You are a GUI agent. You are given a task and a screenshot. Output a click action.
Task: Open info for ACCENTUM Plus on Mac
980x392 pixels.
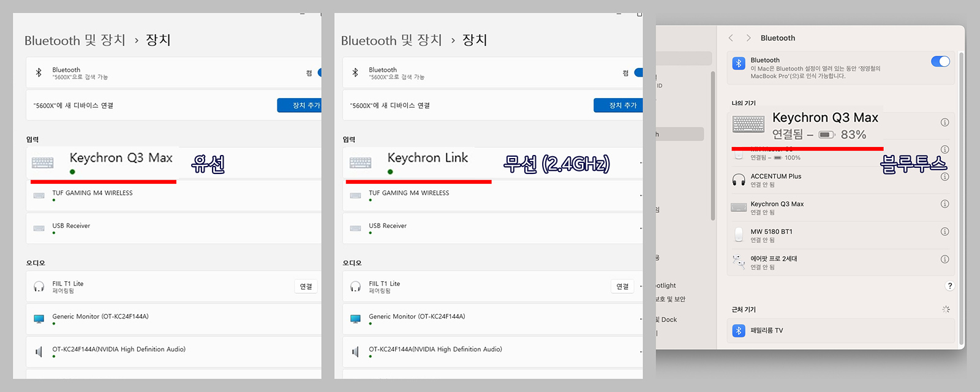[x=945, y=177]
